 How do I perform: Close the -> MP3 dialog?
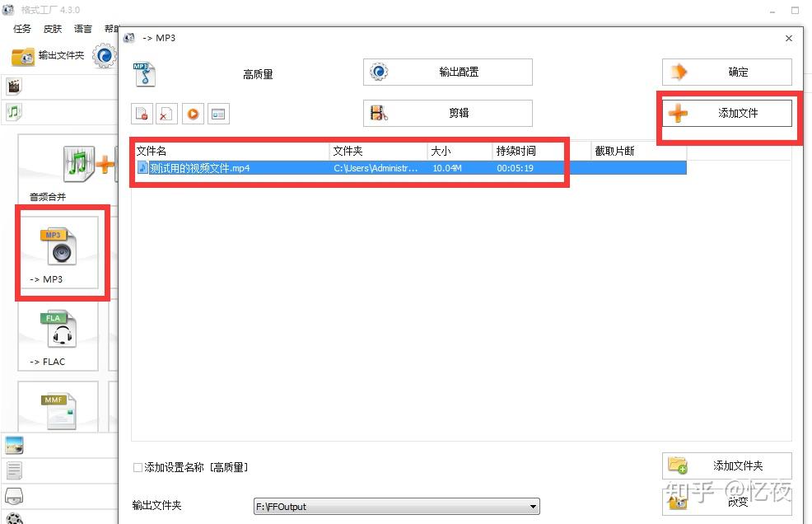coord(789,39)
